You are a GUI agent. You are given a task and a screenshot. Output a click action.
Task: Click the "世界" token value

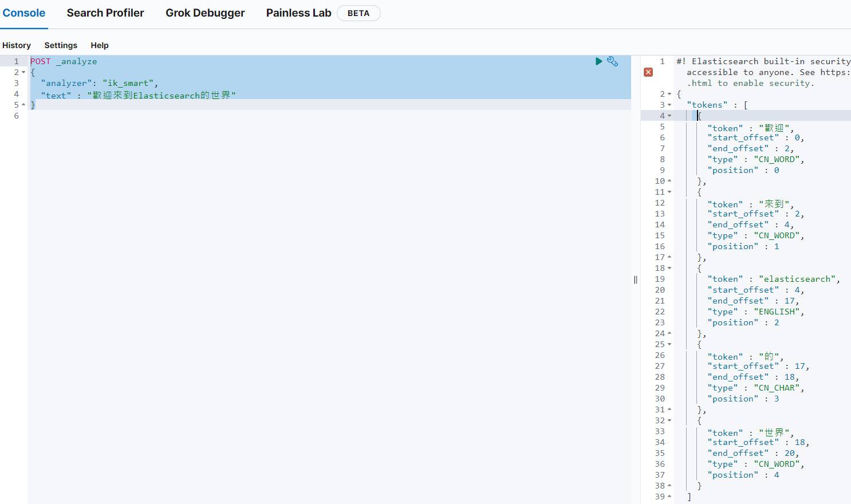click(774, 432)
